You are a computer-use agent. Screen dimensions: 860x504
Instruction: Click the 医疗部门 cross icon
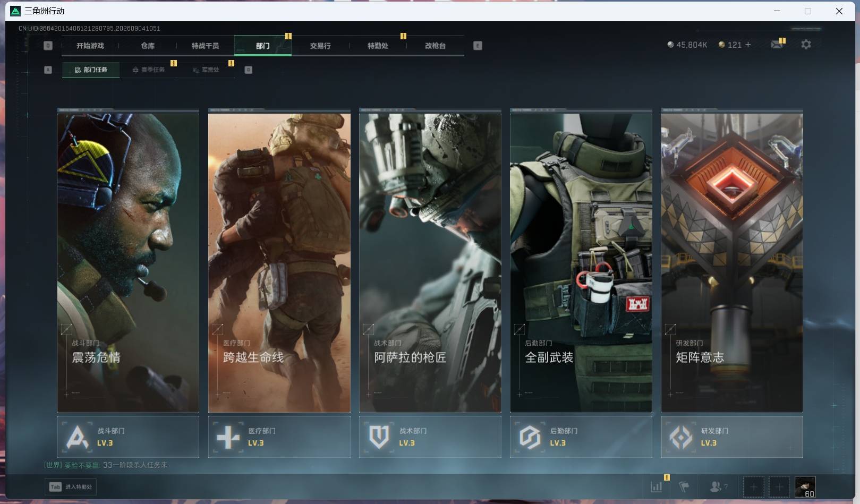coord(228,437)
